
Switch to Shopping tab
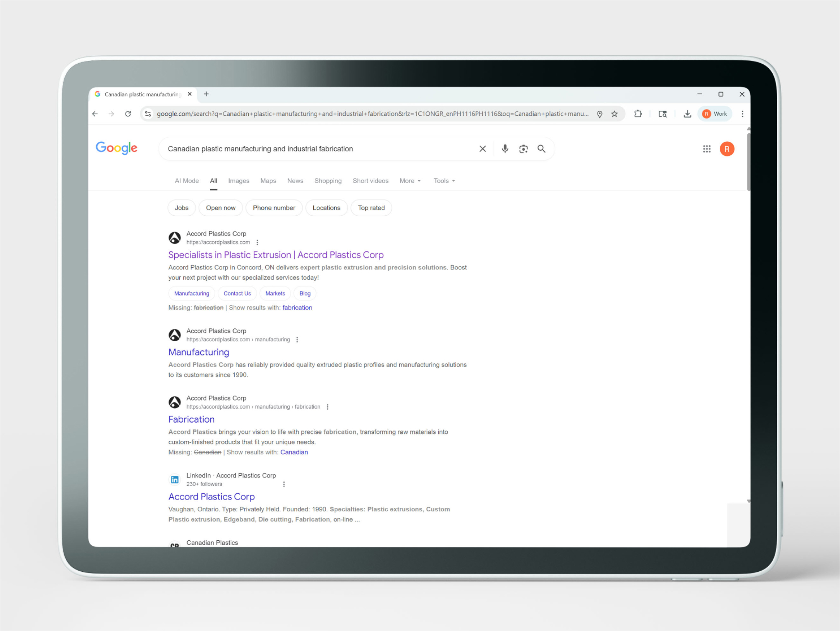tap(328, 181)
